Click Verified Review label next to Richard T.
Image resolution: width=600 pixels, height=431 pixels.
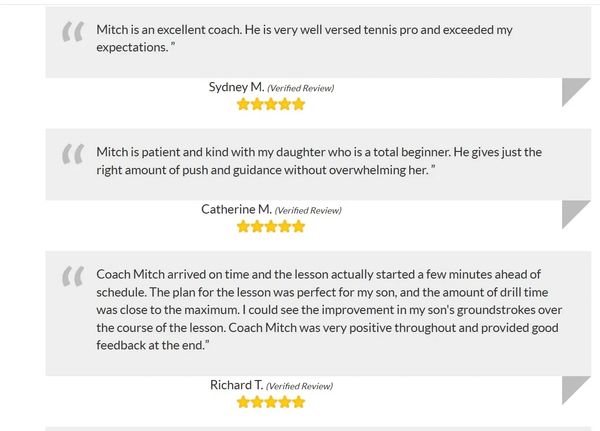(300, 386)
